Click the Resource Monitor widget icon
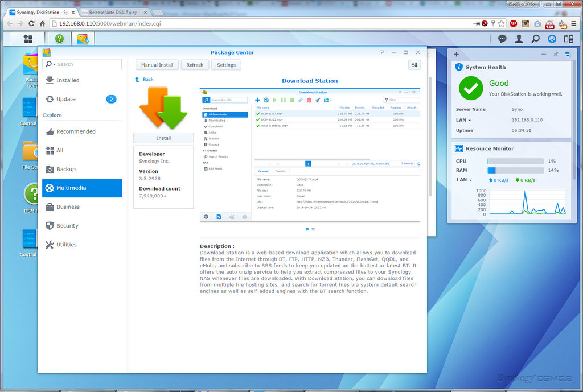 [459, 148]
